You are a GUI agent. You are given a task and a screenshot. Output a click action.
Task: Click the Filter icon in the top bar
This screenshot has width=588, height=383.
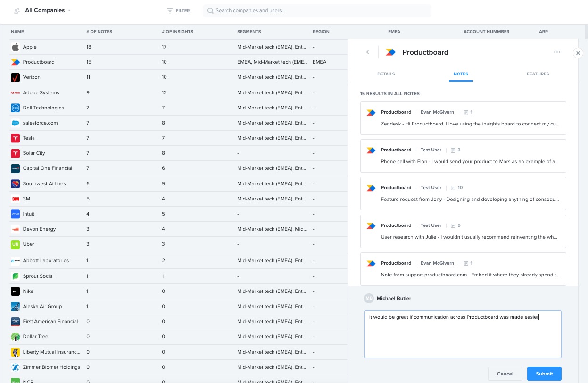(168, 10)
